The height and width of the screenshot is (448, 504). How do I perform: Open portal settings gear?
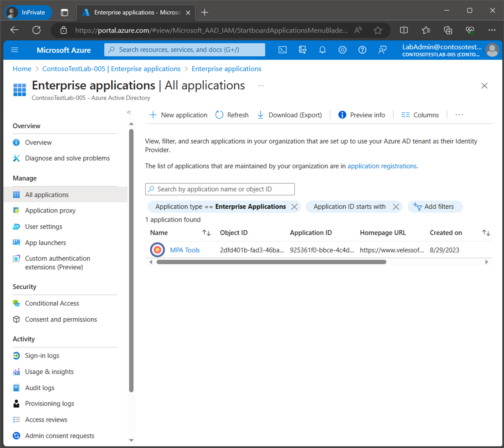tap(342, 50)
